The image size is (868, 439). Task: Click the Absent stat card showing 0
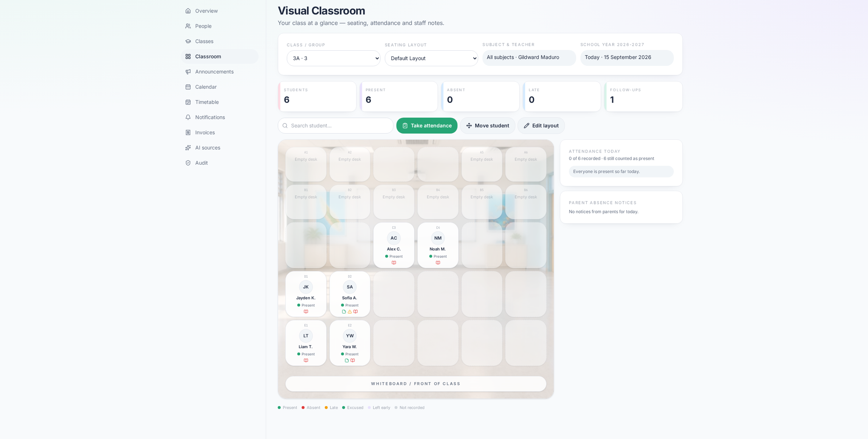point(480,97)
